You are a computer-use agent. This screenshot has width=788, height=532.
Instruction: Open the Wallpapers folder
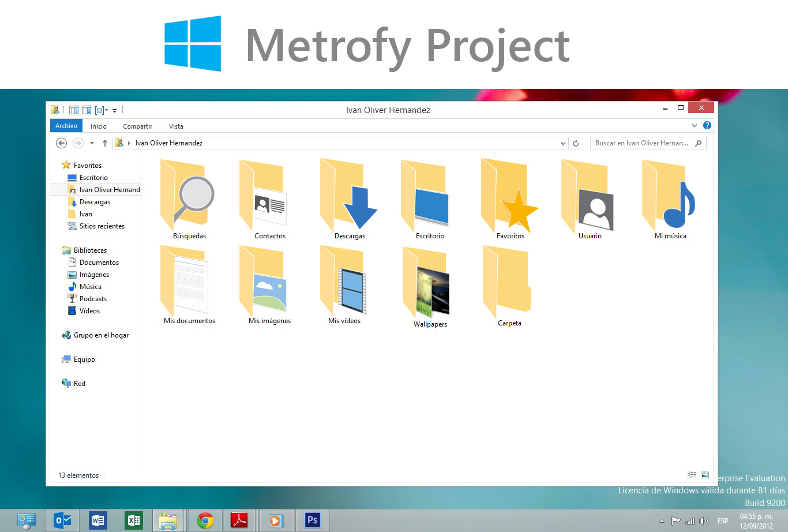click(429, 283)
